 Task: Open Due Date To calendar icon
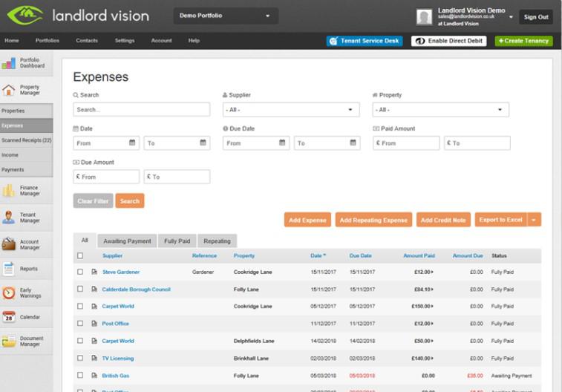[x=353, y=143]
